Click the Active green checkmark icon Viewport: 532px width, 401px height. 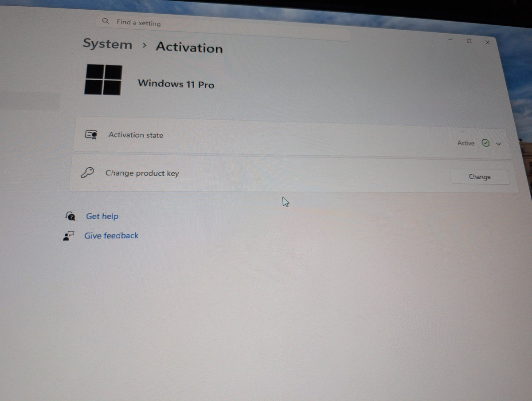[x=485, y=143]
